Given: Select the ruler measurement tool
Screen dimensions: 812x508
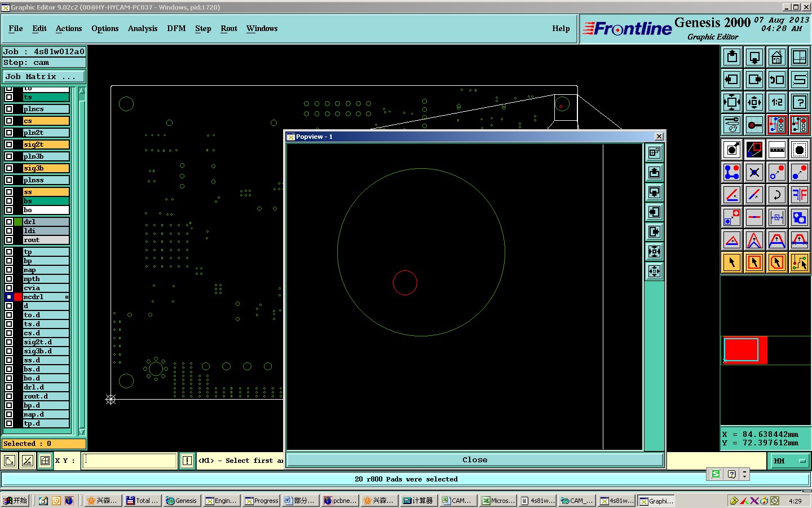Looking at the screenshot, I should pos(777,150).
